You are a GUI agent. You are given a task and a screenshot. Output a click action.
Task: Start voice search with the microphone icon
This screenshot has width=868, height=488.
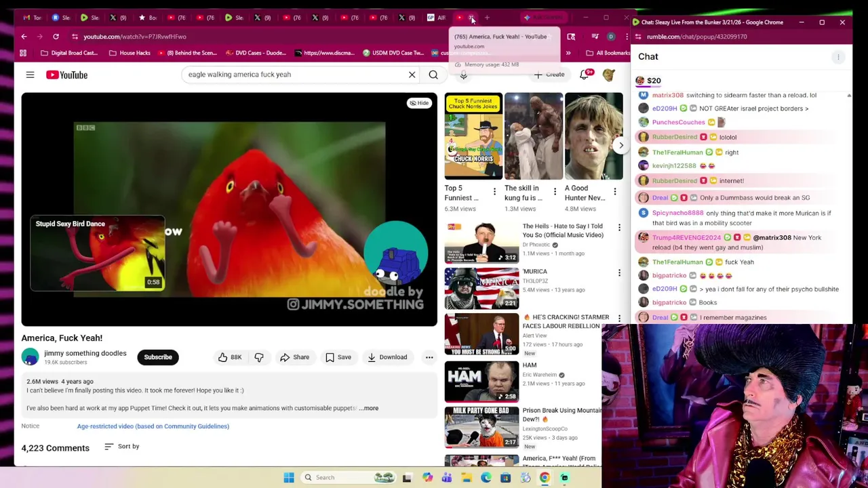point(464,75)
